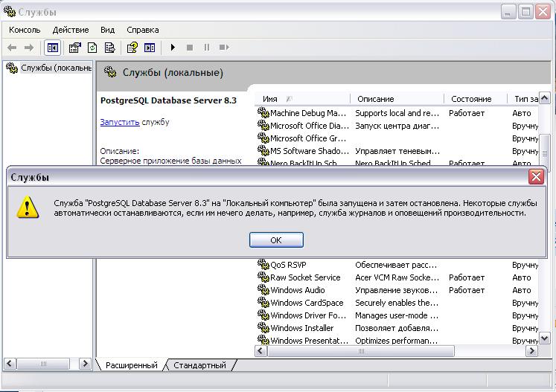Click the Refresh toolbar icon

(x=92, y=48)
